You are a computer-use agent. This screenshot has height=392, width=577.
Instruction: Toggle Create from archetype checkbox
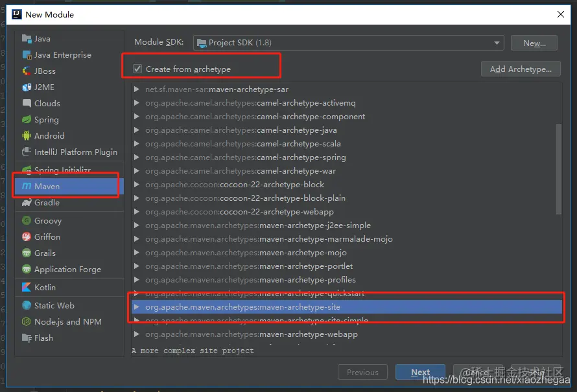[137, 69]
